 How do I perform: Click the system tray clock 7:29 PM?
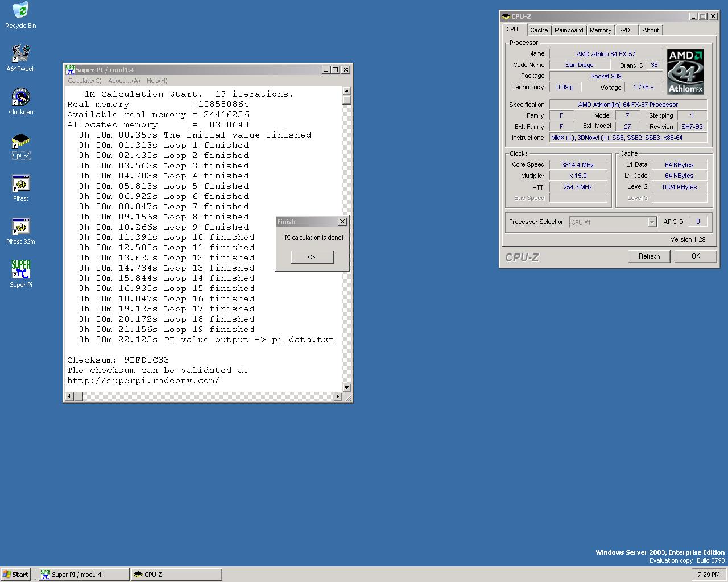click(x=708, y=575)
